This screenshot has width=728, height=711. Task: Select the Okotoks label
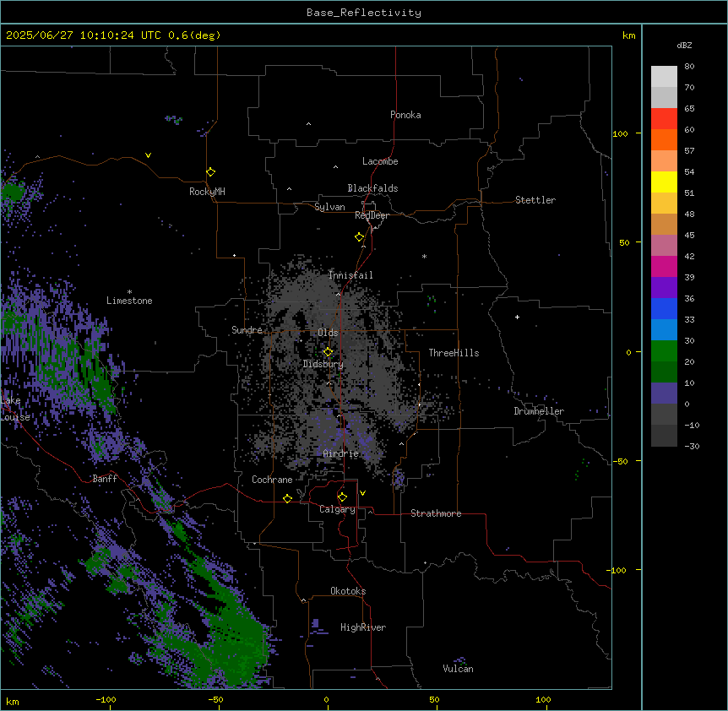pyautogui.click(x=348, y=591)
